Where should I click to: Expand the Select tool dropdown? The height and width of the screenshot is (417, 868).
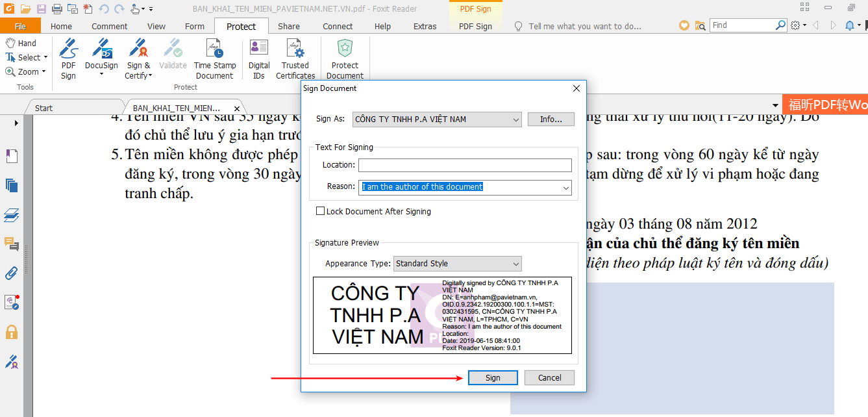point(45,58)
